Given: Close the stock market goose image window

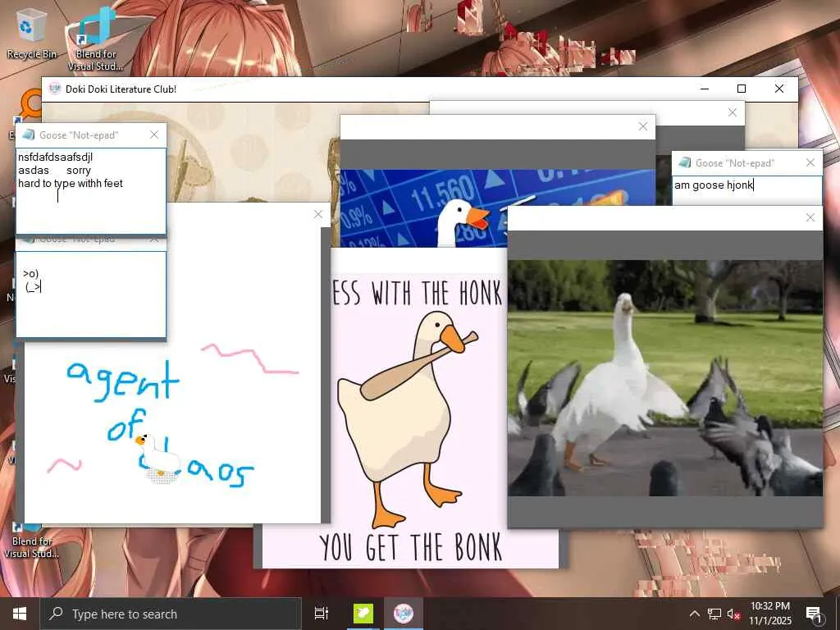Looking at the screenshot, I should click(643, 126).
